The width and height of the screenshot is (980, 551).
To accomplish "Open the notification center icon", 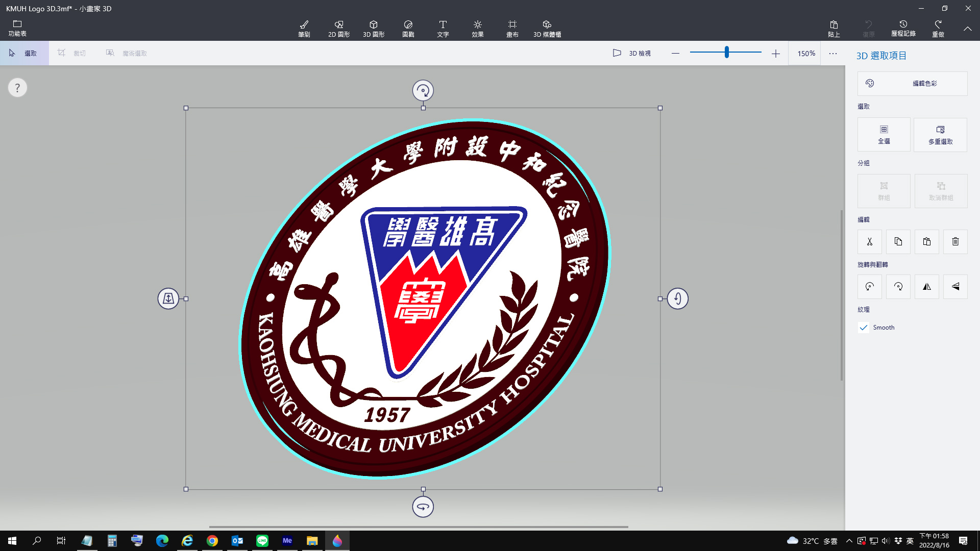I will 963,541.
